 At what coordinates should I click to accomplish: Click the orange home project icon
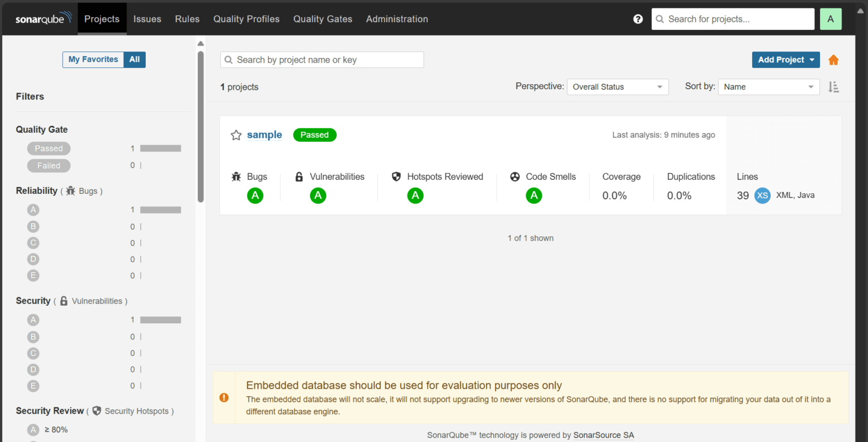(x=834, y=59)
